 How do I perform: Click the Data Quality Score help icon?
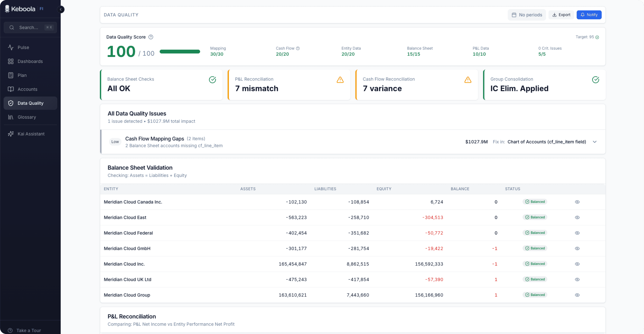pyautogui.click(x=151, y=37)
